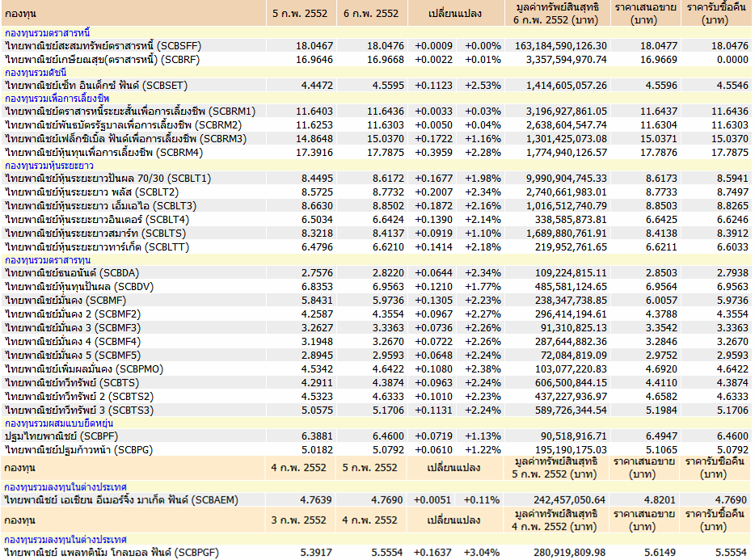This screenshot has width=755, height=560.
Task: Click the SCBRM4 fund name
Action: point(104,153)
